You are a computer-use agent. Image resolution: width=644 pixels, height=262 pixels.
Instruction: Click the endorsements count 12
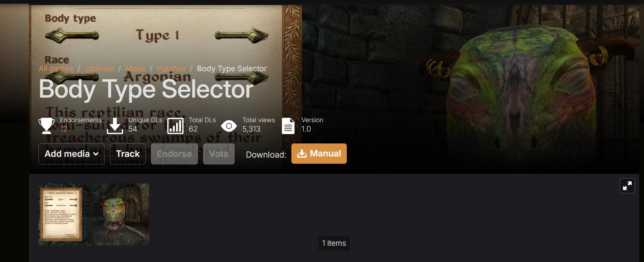[x=63, y=129]
